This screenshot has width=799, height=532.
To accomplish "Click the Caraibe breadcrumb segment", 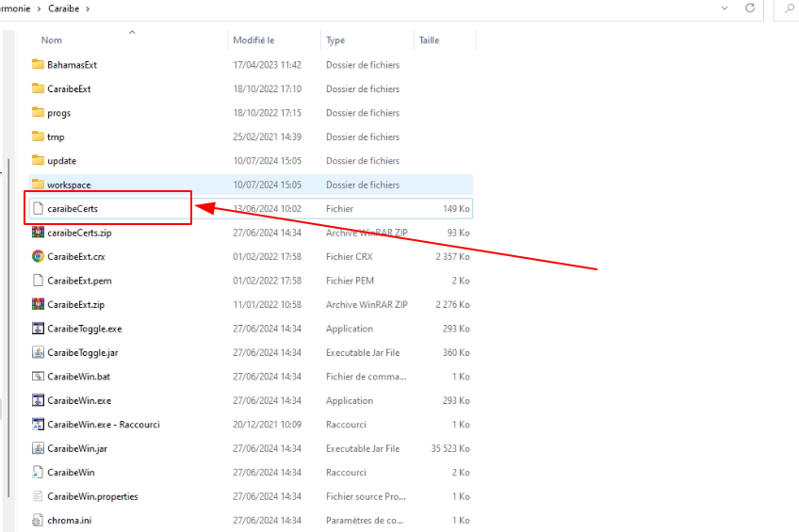I will 64,8.
